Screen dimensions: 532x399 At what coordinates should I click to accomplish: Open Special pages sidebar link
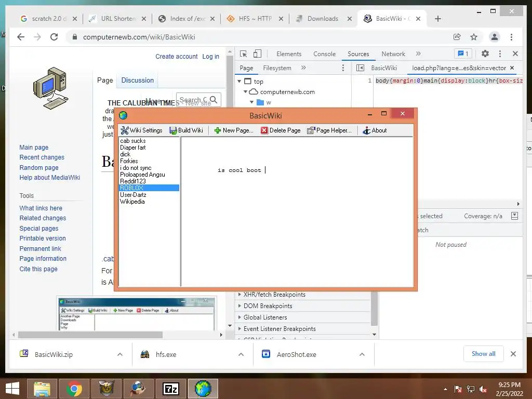38,229
